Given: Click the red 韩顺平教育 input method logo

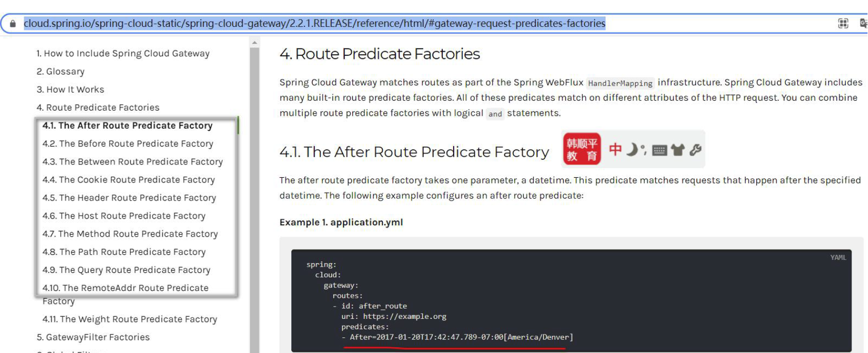Looking at the screenshot, I should 582,149.
